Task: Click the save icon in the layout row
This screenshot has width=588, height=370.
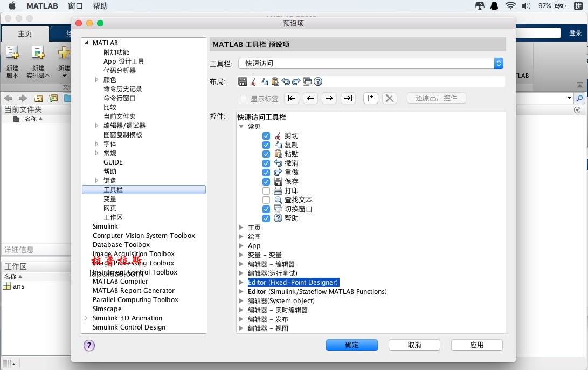Action: (242, 81)
